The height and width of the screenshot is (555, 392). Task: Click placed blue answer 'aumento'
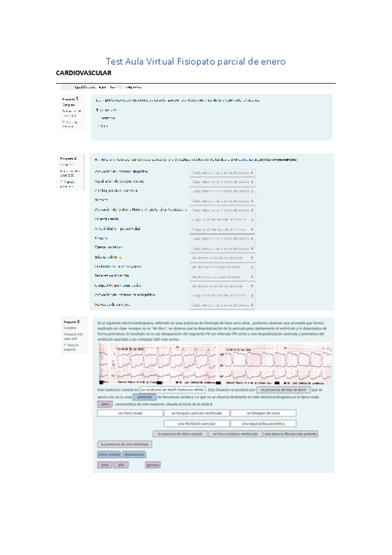coord(145,397)
